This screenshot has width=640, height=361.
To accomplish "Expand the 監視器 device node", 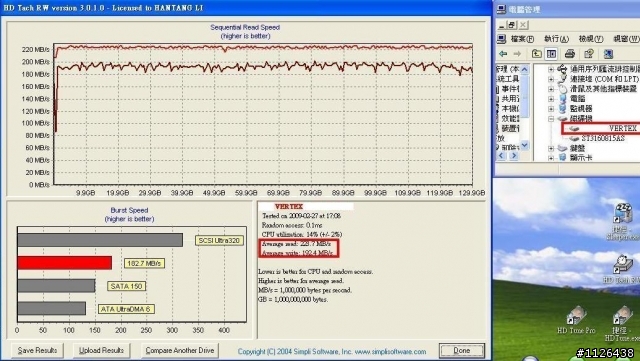I will (x=551, y=109).
